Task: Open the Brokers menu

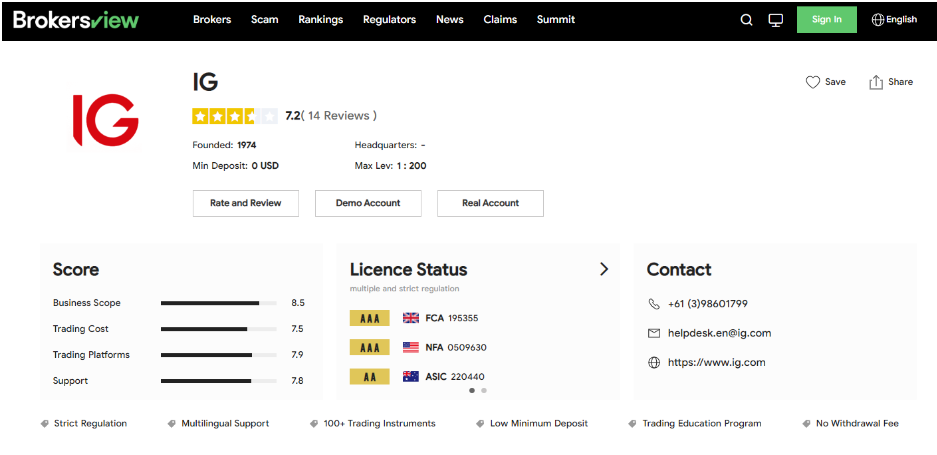Action: tap(212, 20)
